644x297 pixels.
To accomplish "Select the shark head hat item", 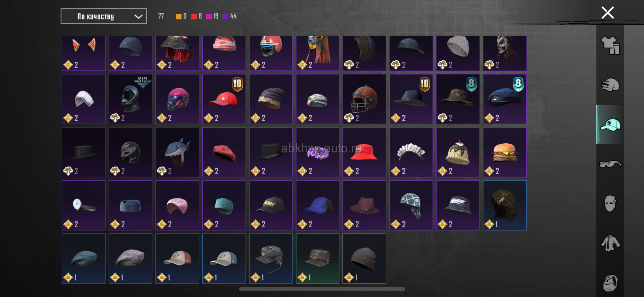I will 177,152.
